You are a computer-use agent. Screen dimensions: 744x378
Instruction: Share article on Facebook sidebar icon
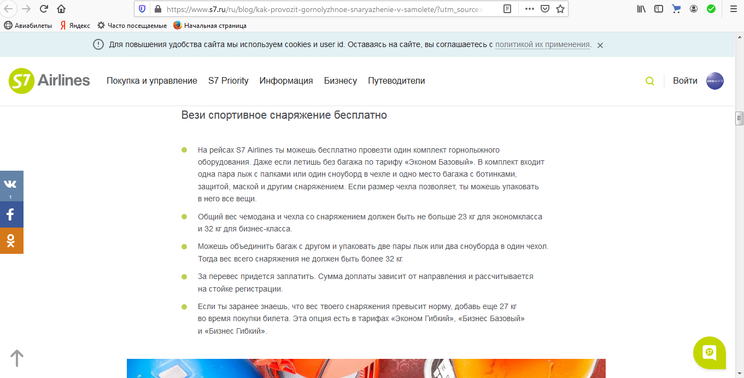[x=11, y=214]
